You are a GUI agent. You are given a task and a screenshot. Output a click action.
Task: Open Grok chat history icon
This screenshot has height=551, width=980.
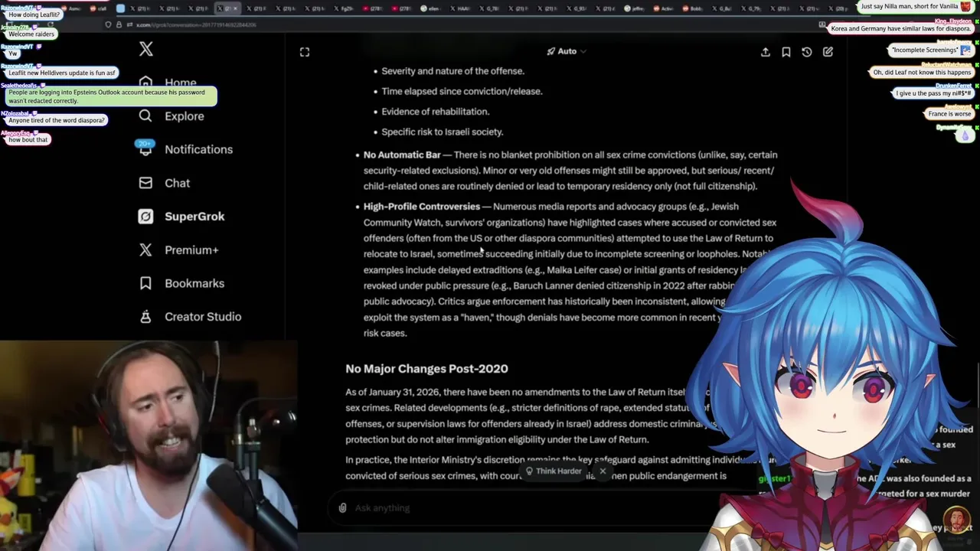806,52
